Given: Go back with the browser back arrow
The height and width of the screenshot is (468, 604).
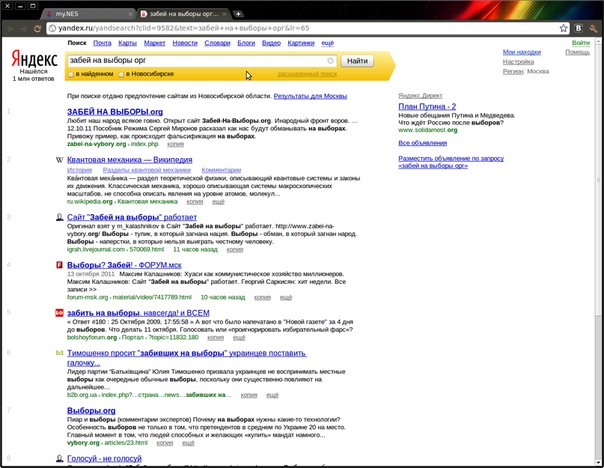Looking at the screenshot, I should (11, 29).
